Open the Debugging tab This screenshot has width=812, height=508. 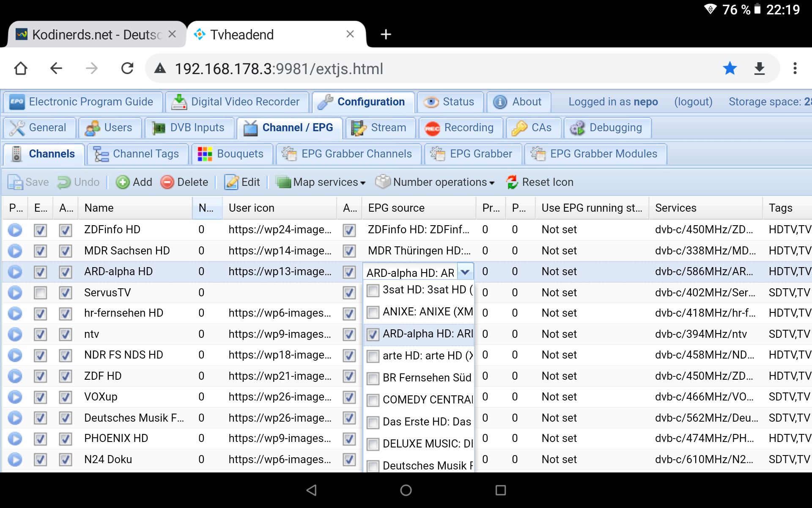click(607, 128)
